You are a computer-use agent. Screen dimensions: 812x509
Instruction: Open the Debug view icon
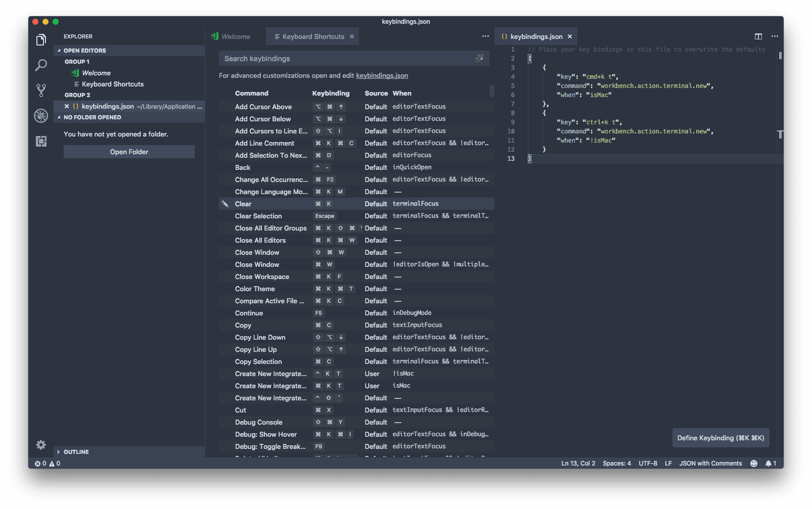(x=41, y=116)
